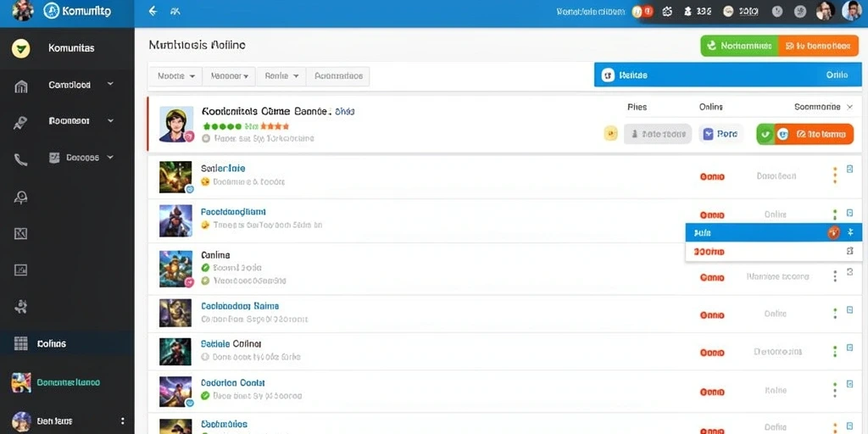Click the Pore button in featured card

(721, 134)
